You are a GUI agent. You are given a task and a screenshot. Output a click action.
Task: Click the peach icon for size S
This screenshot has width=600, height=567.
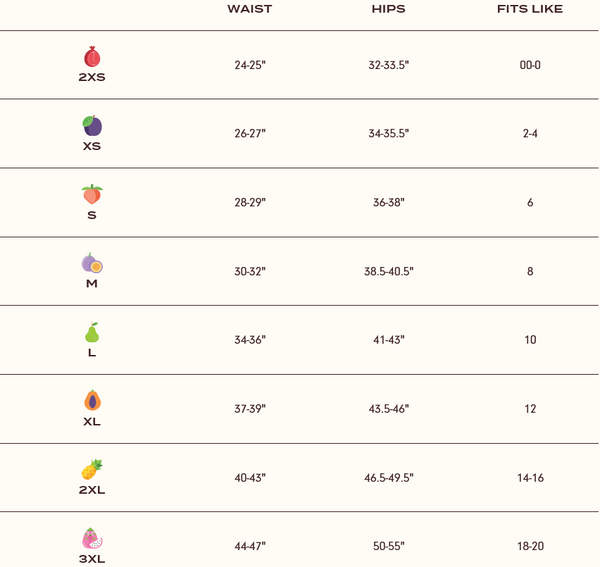click(x=92, y=194)
